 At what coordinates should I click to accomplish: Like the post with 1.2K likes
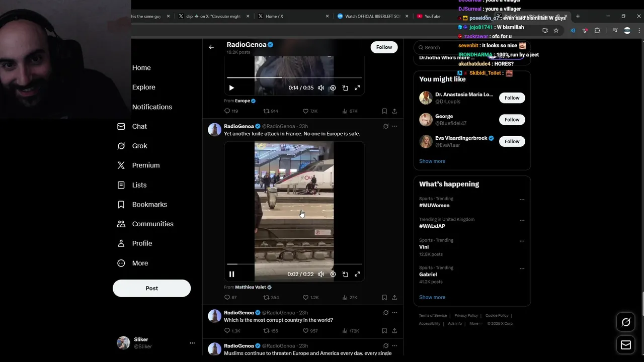click(x=310, y=297)
